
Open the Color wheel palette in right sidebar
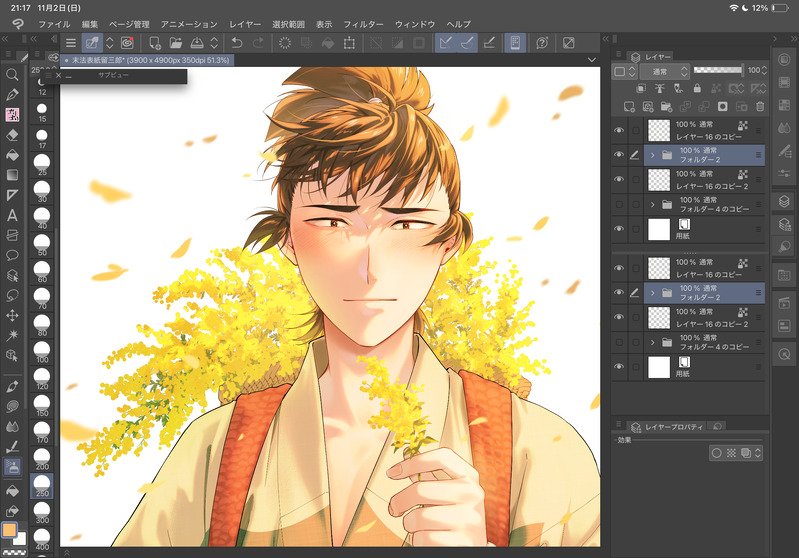tap(784, 60)
